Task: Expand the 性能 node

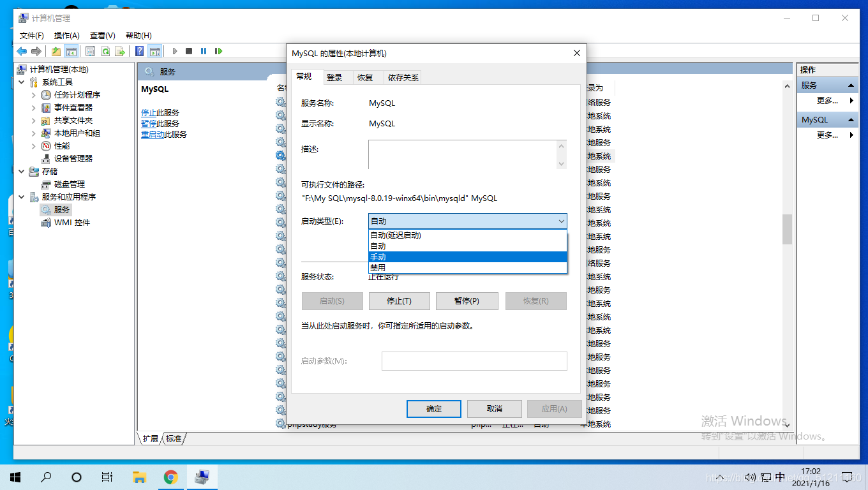Action: pyautogui.click(x=34, y=145)
